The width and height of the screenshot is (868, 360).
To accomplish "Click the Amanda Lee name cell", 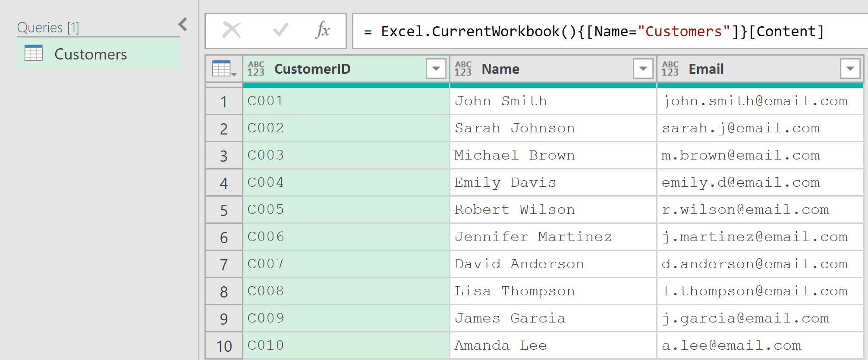I will click(x=553, y=346).
